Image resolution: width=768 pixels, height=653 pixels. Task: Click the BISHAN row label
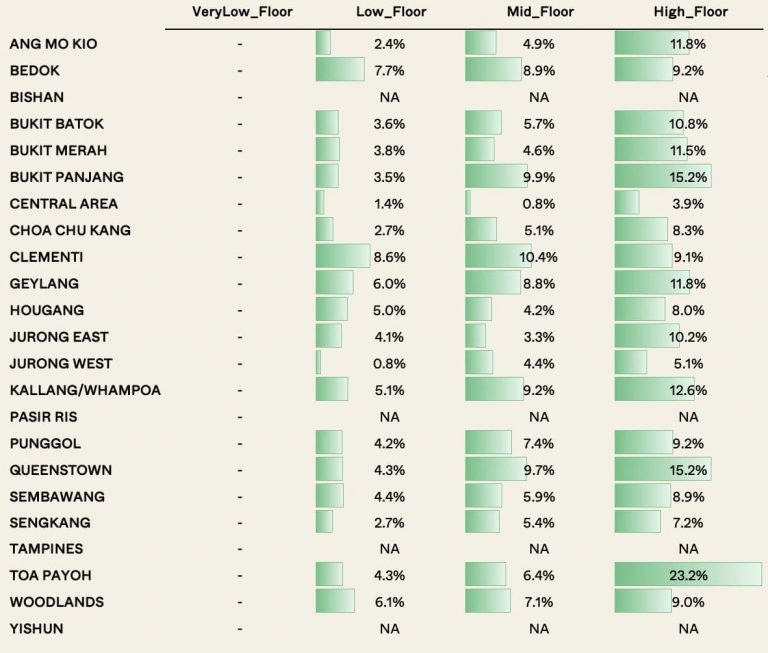click(37, 97)
